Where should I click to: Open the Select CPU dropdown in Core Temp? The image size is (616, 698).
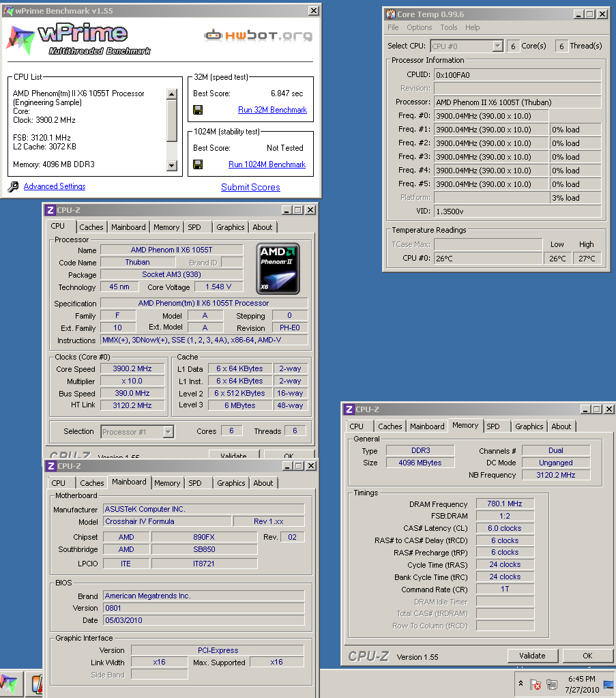click(497, 46)
